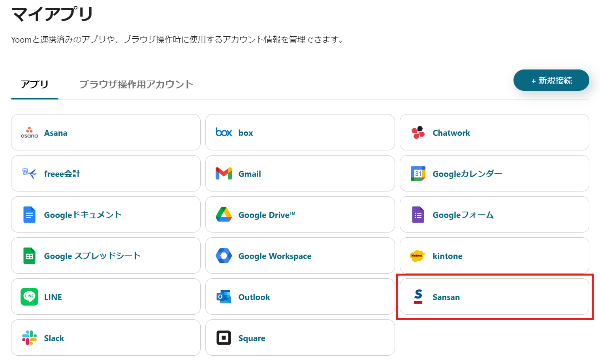The image size is (600, 364).
Task: Click the Sansan logo icon
Action: coord(418,297)
